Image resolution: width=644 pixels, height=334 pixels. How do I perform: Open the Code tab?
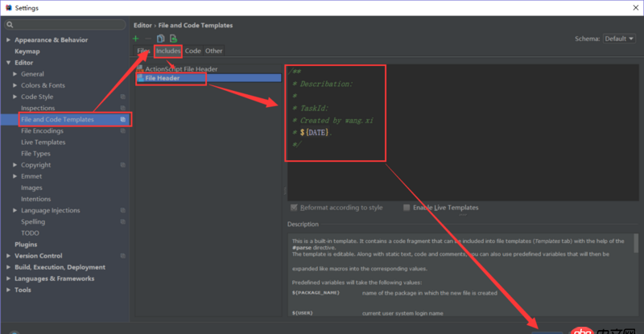tap(193, 51)
